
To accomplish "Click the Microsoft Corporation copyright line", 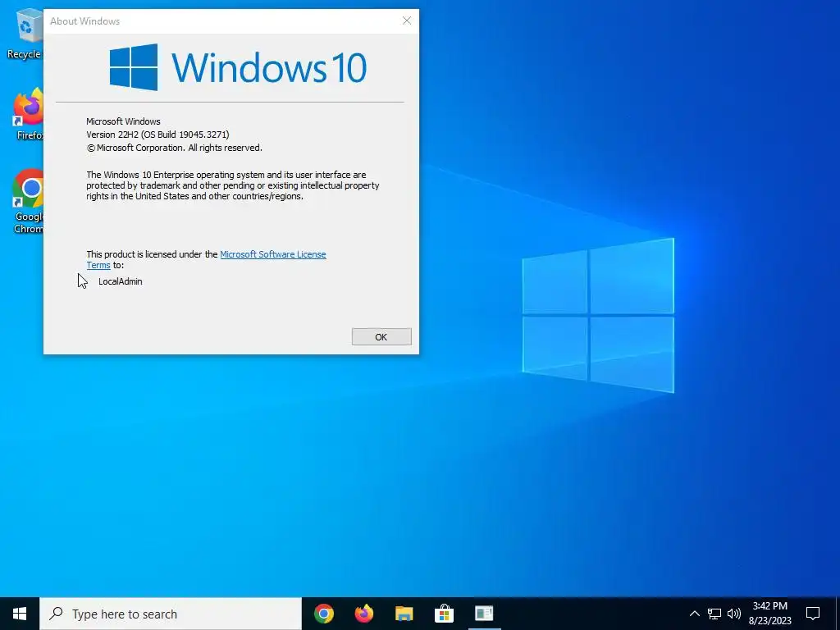I will click(174, 148).
